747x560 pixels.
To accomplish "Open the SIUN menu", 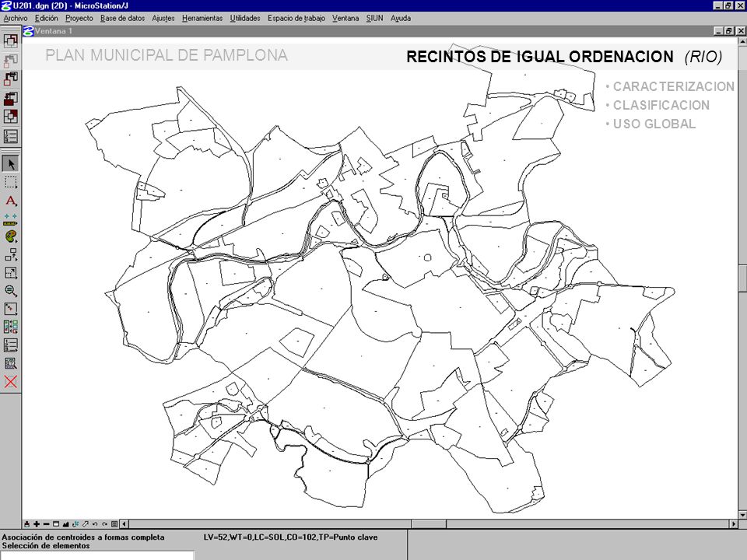I will 374,18.
